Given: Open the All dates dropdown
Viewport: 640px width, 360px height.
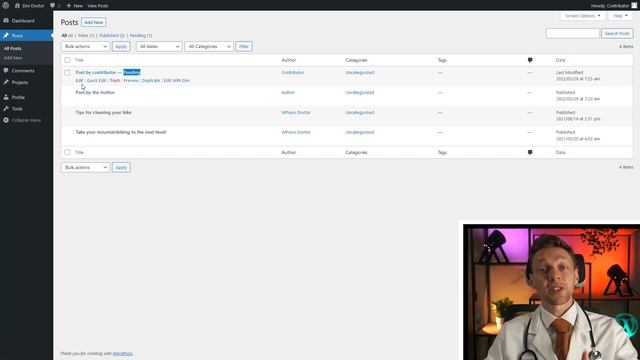Looking at the screenshot, I should click(159, 47).
